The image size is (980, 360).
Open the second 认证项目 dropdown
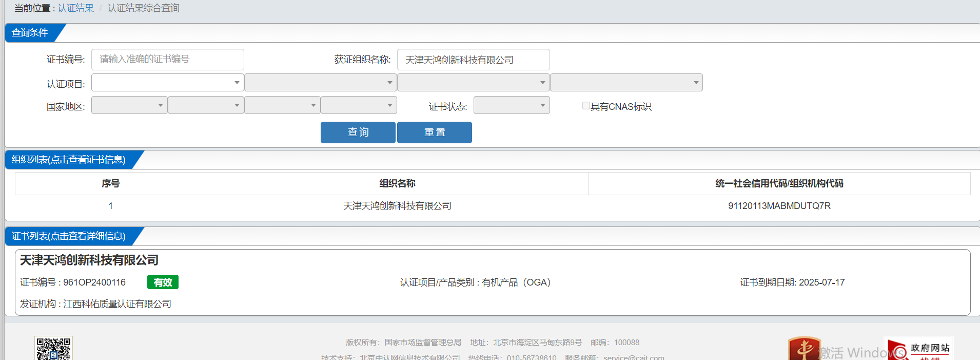320,83
